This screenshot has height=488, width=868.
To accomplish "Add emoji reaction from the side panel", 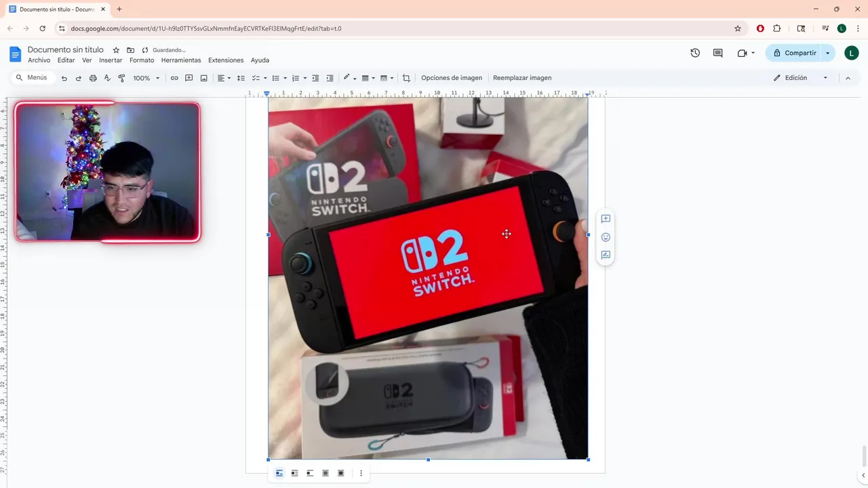I will pyautogui.click(x=606, y=237).
